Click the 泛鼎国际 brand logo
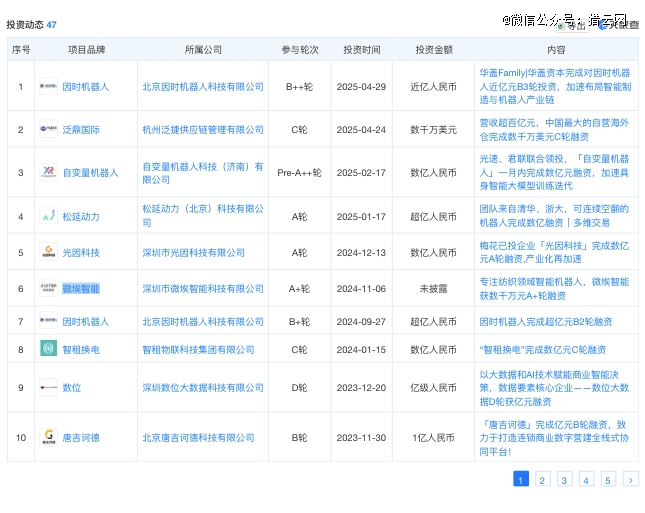 (x=48, y=130)
